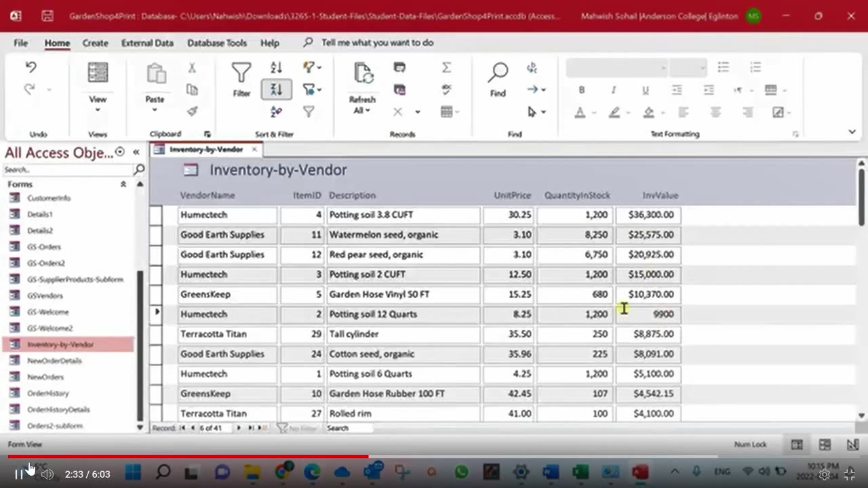Click the font color A button
The height and width of the screenshot is (488, 868).
coord(580,112)
